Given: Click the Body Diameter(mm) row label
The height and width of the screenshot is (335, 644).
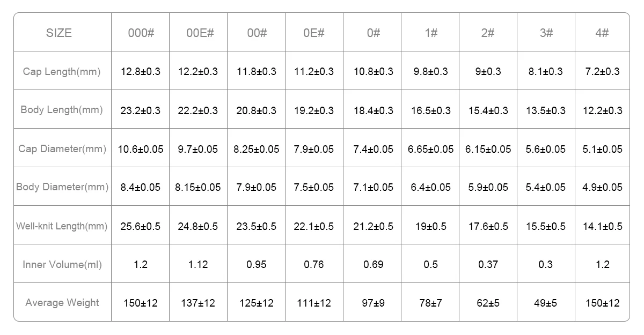Looking at the screenshot, I should pos(62,187).
